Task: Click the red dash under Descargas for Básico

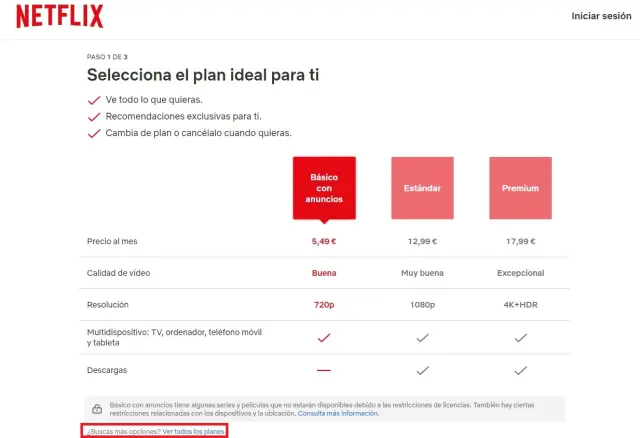Action: tap(324, 370)
